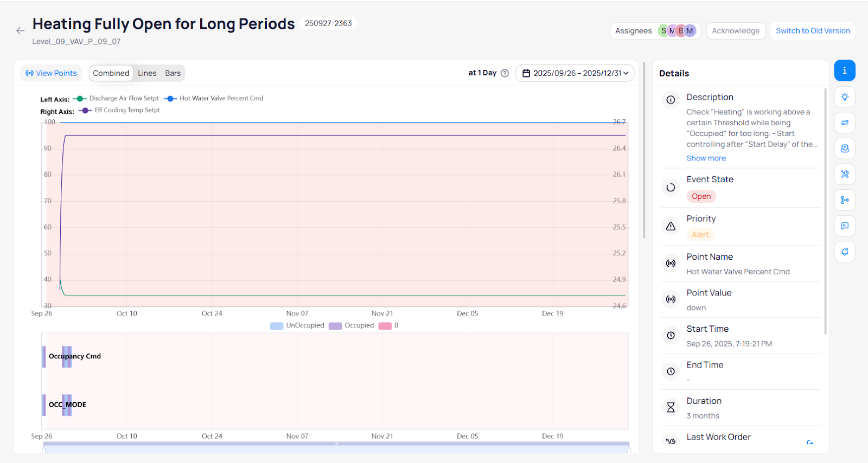
Task: Open the date range picker dropdown
Action: (575, 73)
